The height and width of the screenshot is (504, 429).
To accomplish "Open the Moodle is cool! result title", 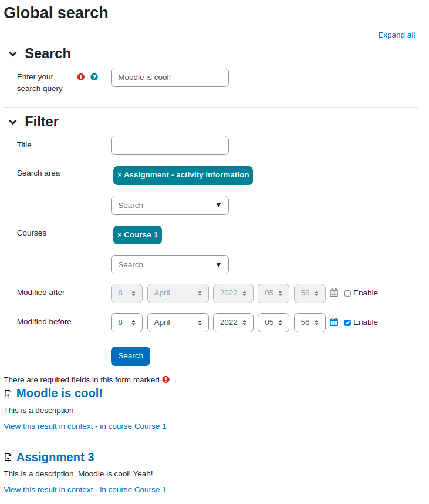I will [59, 393].
